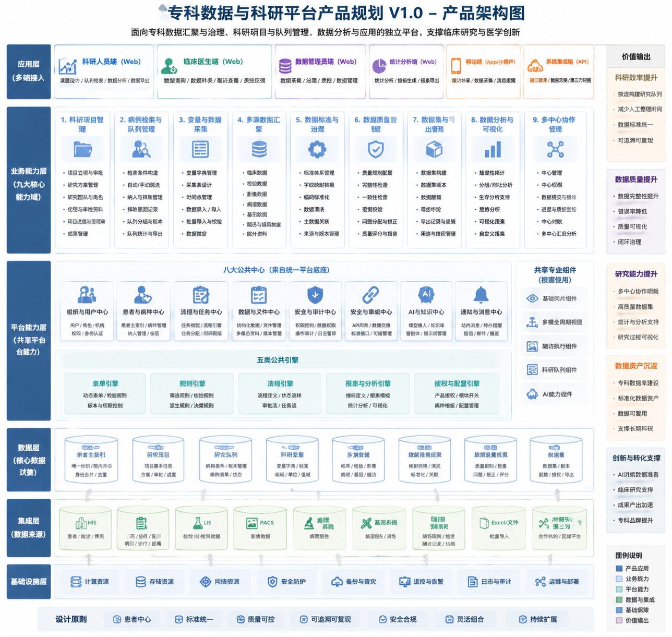Viewport: 672px width, 637px height.
Task: Open the 安全与审计中心 shield icon
Action: pos(315,295)
